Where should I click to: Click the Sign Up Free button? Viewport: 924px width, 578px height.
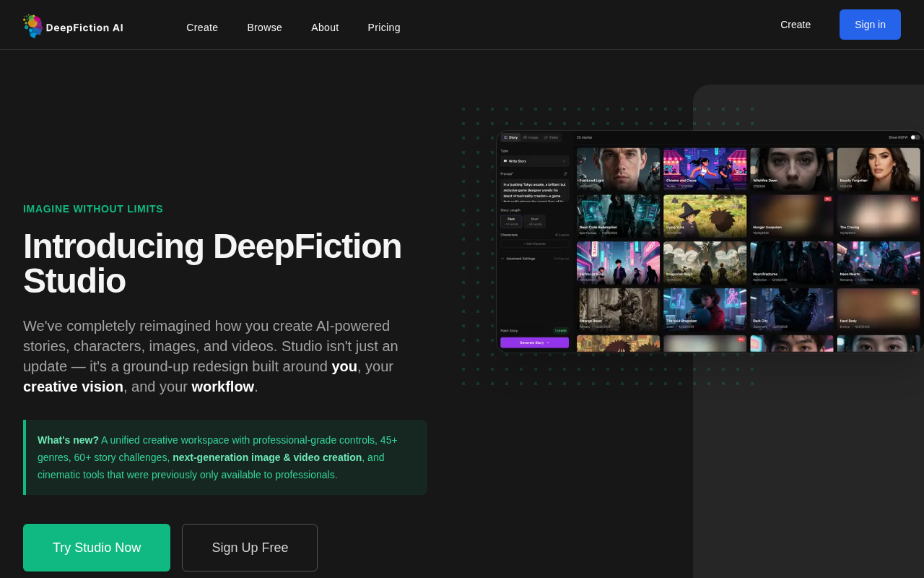click(x=250, y=548)
